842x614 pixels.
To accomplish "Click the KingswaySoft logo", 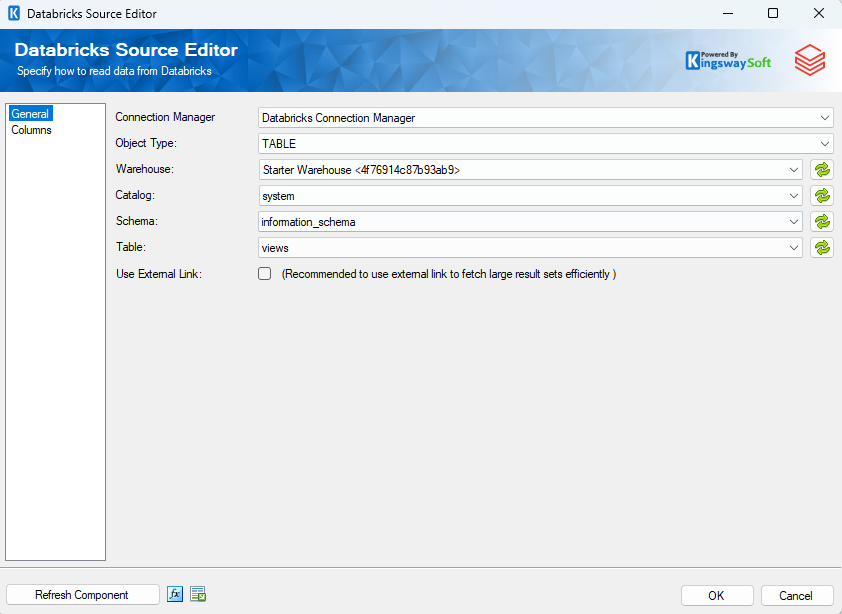I will coord(728,61).
